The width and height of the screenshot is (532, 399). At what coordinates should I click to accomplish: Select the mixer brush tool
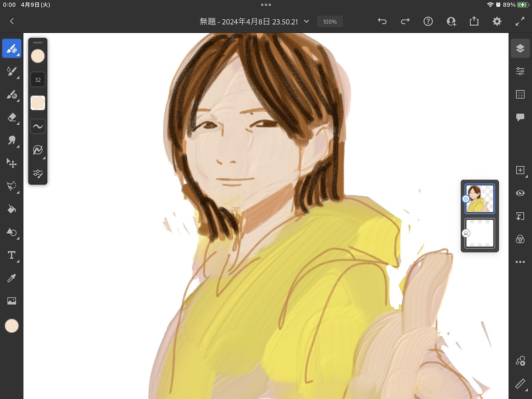12,94
